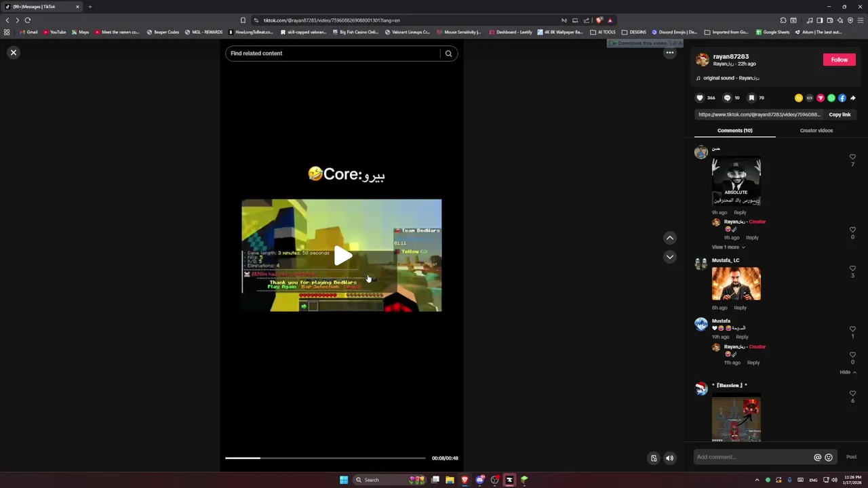This screenshot has width=868, height=488.
Task: Open more share options arrow
Action: tap(852, 98)
